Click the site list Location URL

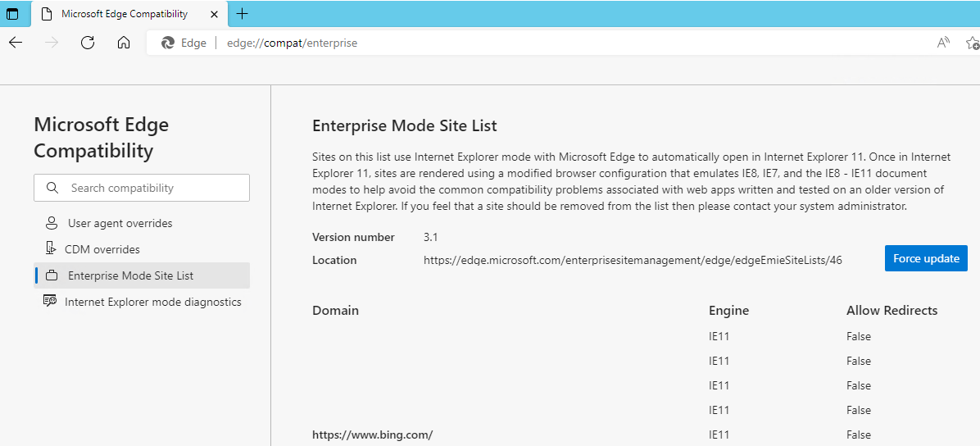(633, 260)
